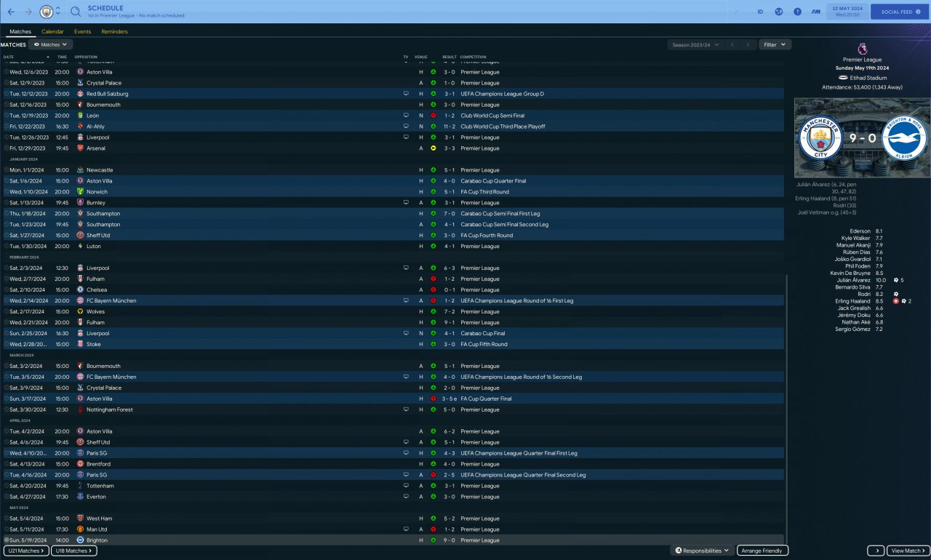Go forward using the forward arrow

click(28, 12)
